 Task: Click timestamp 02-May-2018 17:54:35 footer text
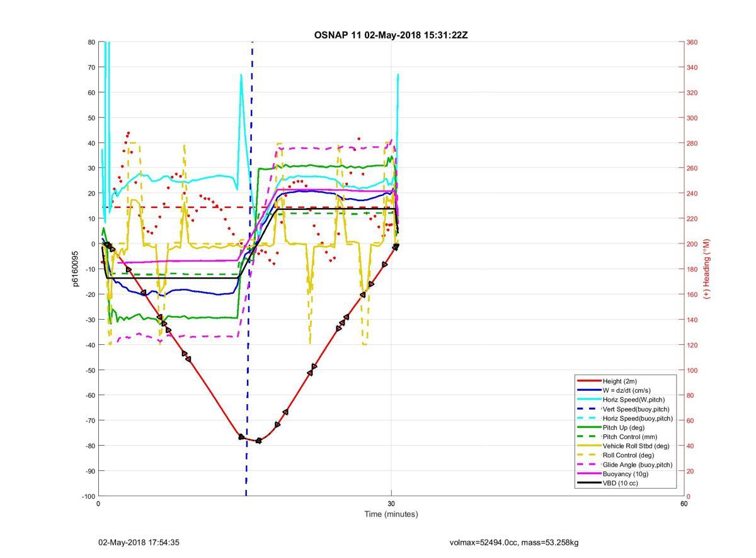coord(139,542)
